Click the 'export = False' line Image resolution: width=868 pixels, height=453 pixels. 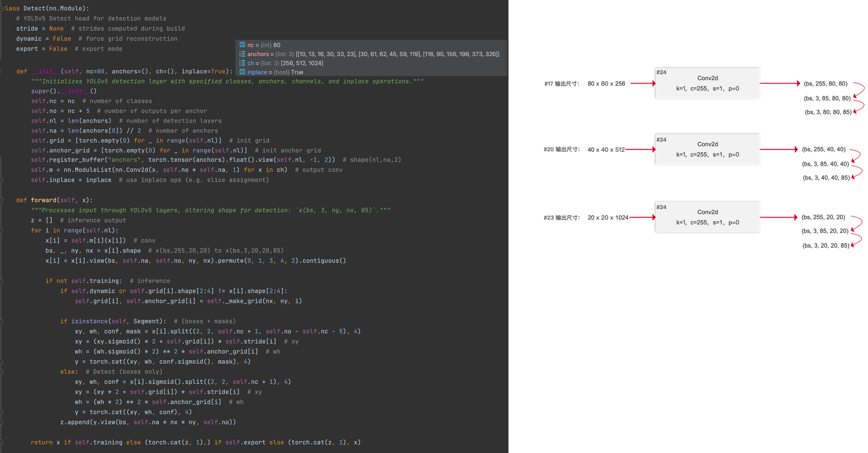click(69, 49)
